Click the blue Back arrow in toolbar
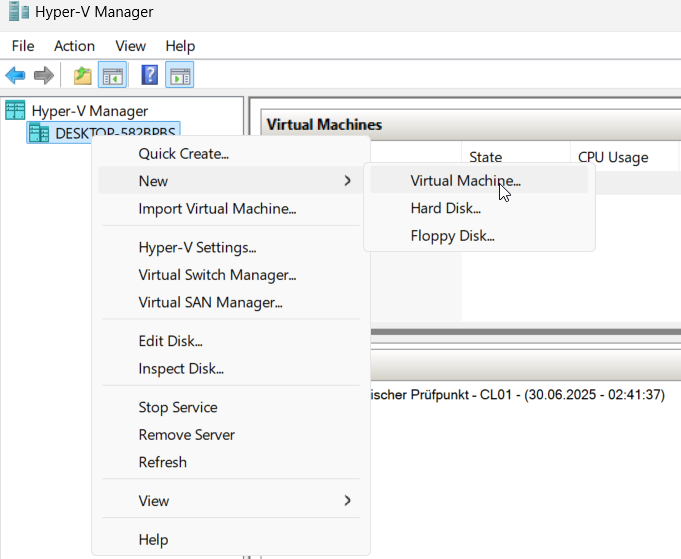This screenshot has width=681, height=559. 15,76
